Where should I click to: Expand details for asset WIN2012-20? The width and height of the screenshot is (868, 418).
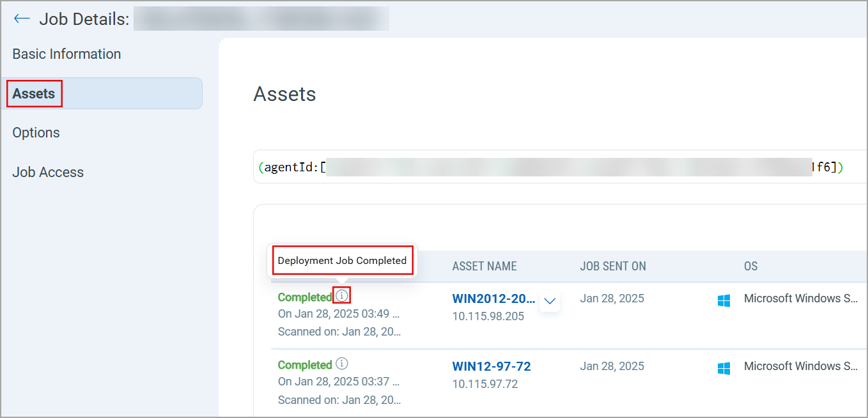point(550,300)
